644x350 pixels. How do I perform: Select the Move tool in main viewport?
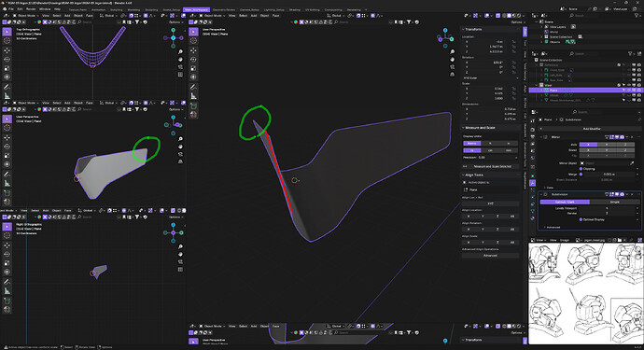[x=193, y=50]
